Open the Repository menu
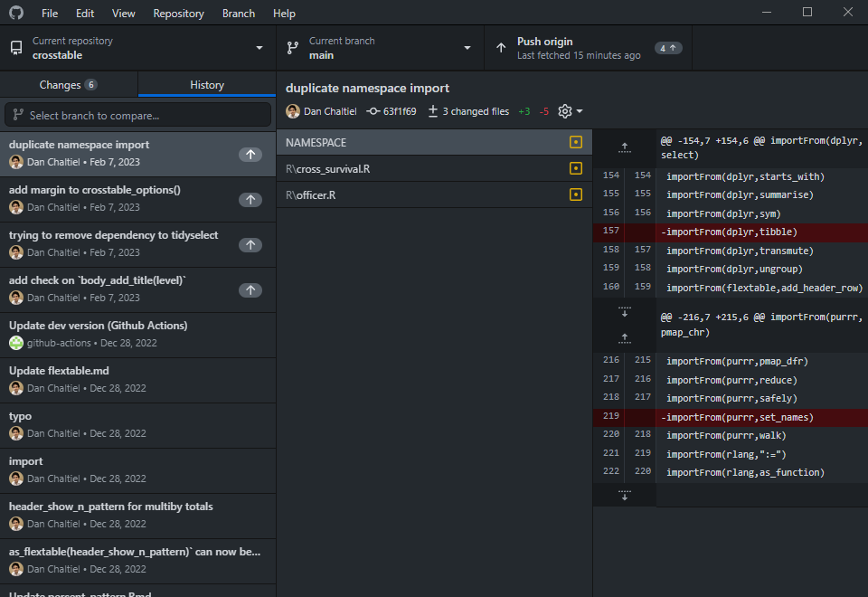 178,14
